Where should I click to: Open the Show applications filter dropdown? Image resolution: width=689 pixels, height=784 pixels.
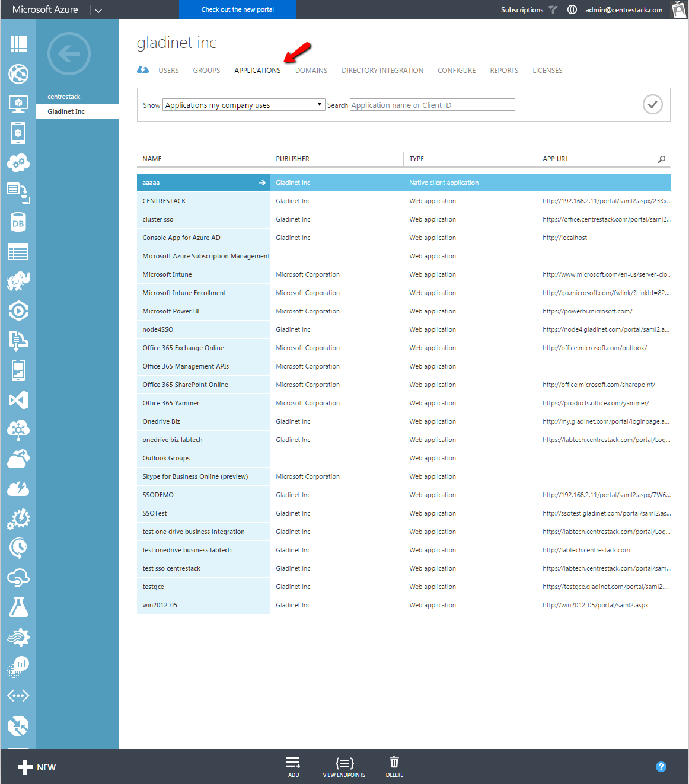coord(244,105)
